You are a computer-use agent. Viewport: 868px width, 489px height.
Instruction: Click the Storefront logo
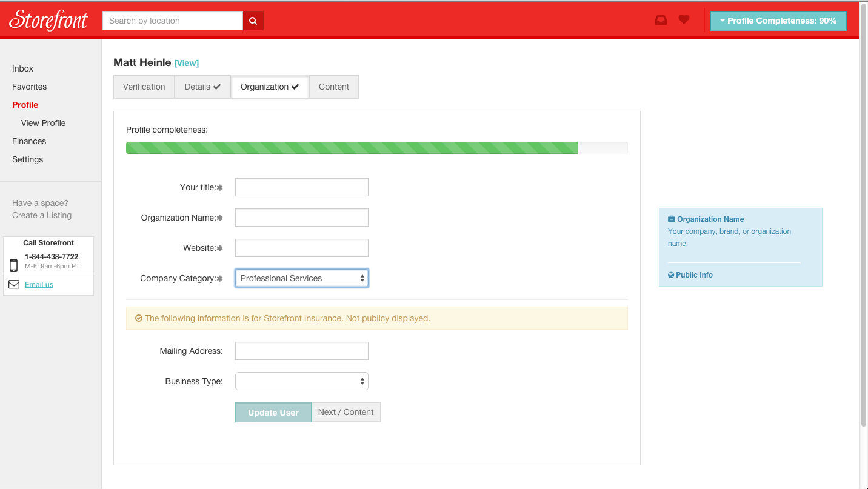(48, 21)
